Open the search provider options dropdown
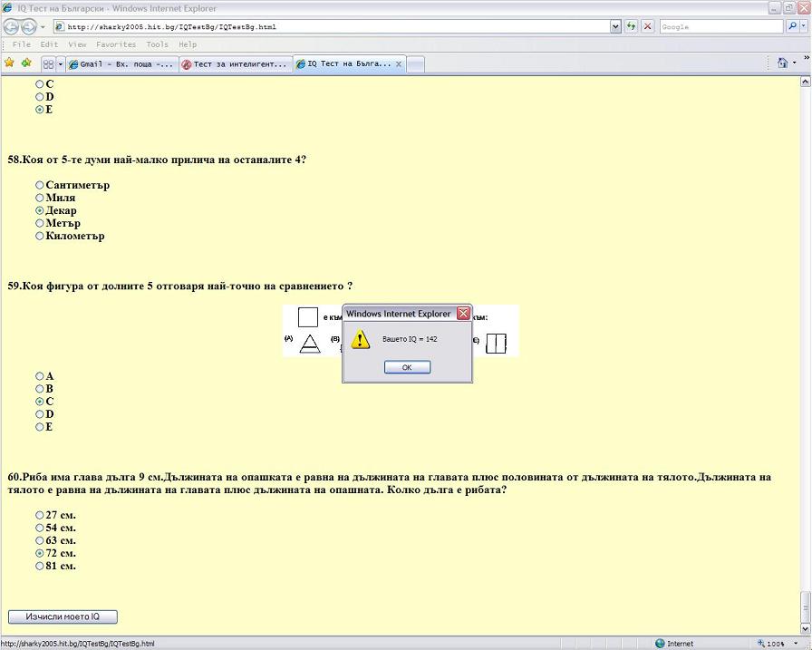Image resolution: width=812 pixels, height=650 pixels. coord(804,26)
